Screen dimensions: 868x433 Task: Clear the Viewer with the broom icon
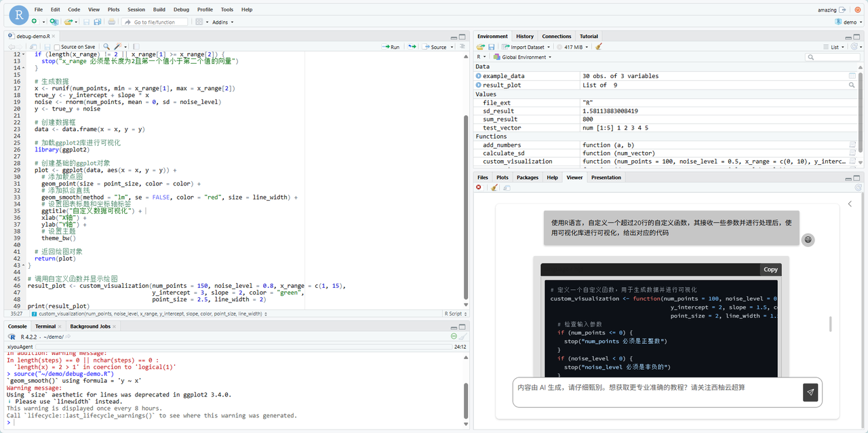[494, 187]
